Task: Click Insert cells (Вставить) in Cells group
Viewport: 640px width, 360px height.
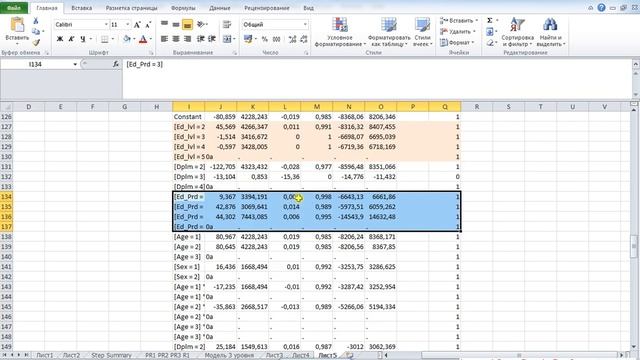Action: point(458,20)
